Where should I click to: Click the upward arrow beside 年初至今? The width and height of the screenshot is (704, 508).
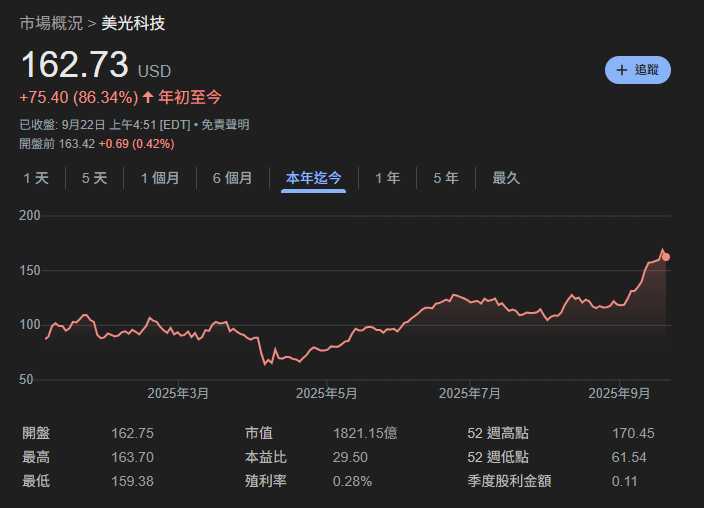tap(148, 97)
